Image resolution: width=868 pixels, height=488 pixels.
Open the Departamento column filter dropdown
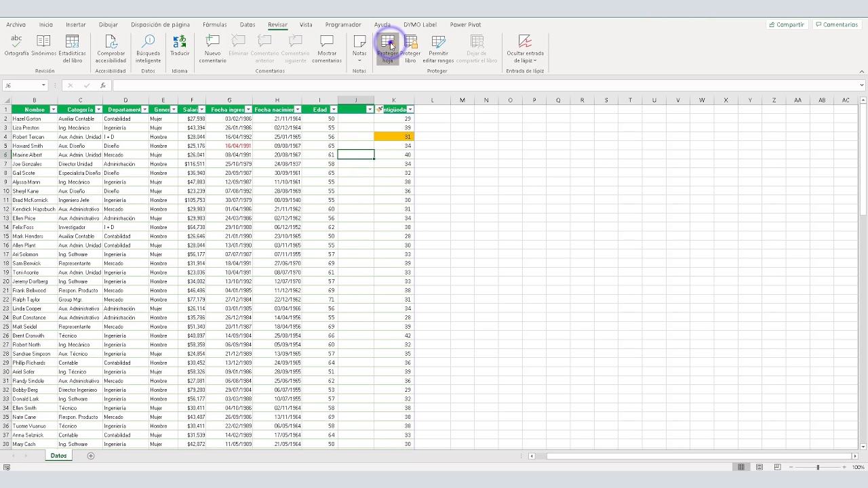[x=144, y=109]
